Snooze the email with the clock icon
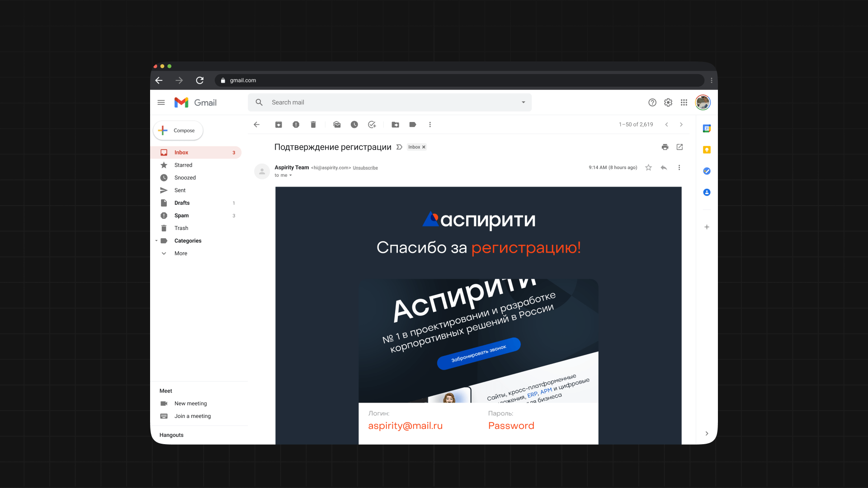This screenshot has width=868, height=488. click(x=354, y=125)
